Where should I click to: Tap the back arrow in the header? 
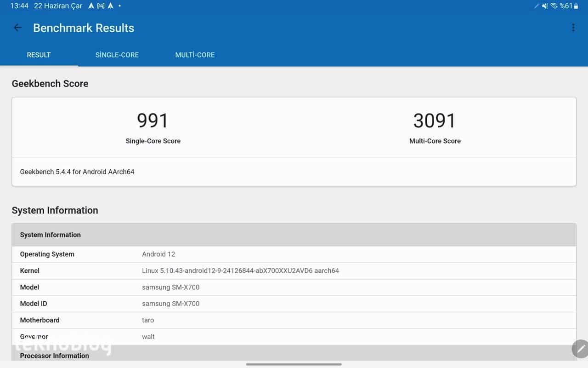17,28
